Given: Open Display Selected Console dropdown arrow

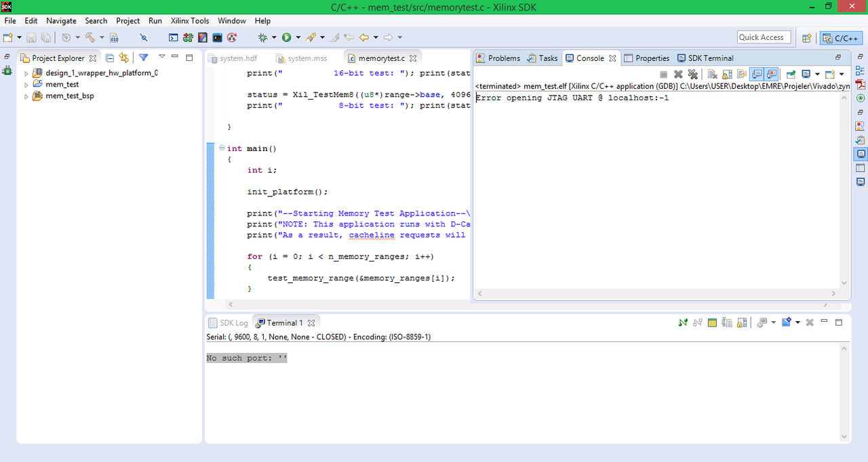Looking at the screenshot, I should (817, 74).
